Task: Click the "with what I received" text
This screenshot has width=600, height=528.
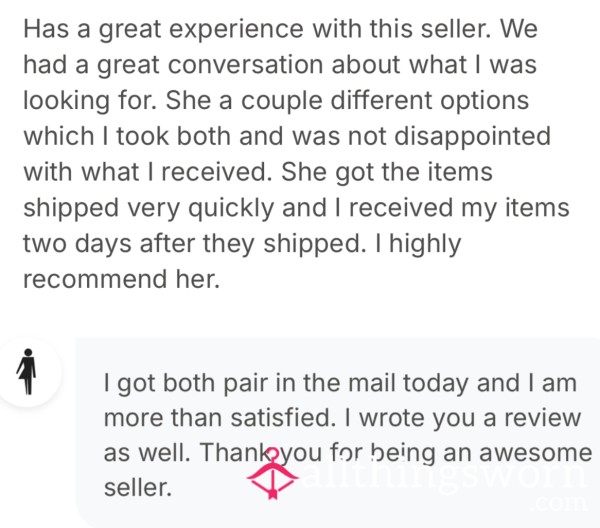Action: [148, 172]
